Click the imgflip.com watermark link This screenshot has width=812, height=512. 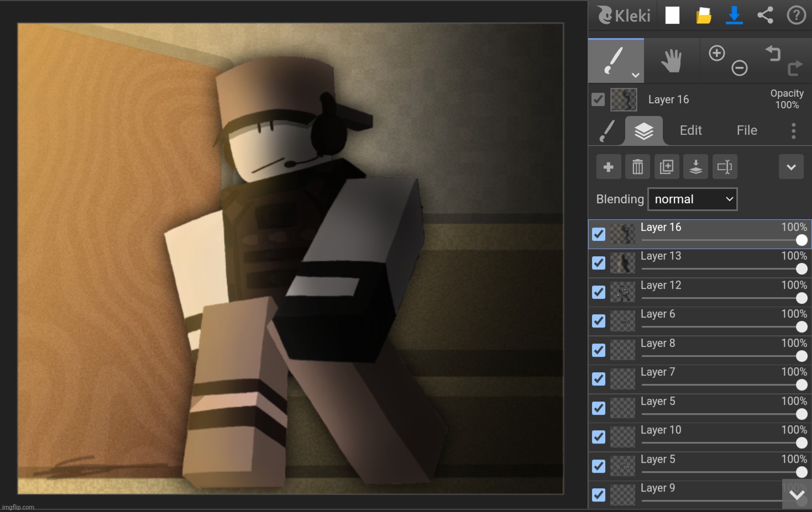click(18, 507)
